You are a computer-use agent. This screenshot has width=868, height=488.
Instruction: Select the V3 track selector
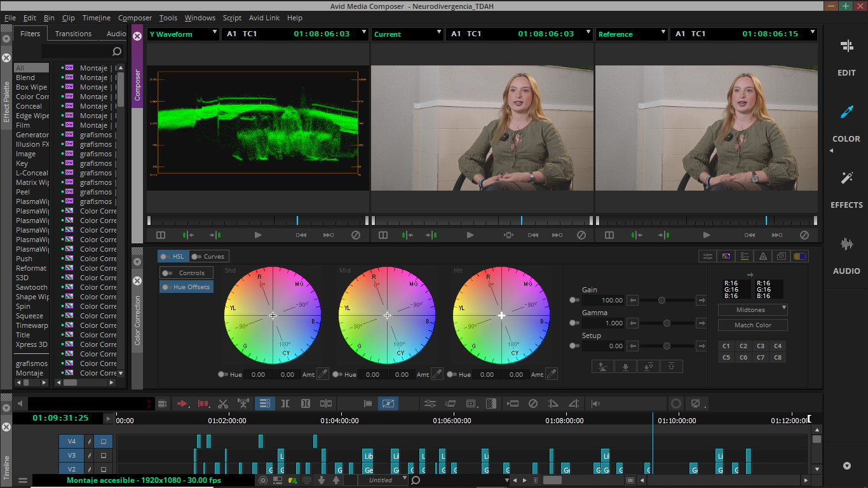72,455
